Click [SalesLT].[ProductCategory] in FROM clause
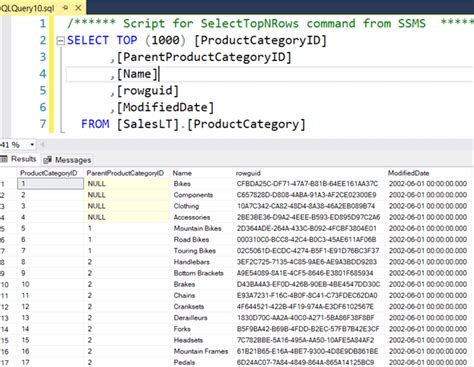This screenshot has height=367, width=474. click(211, 124)
